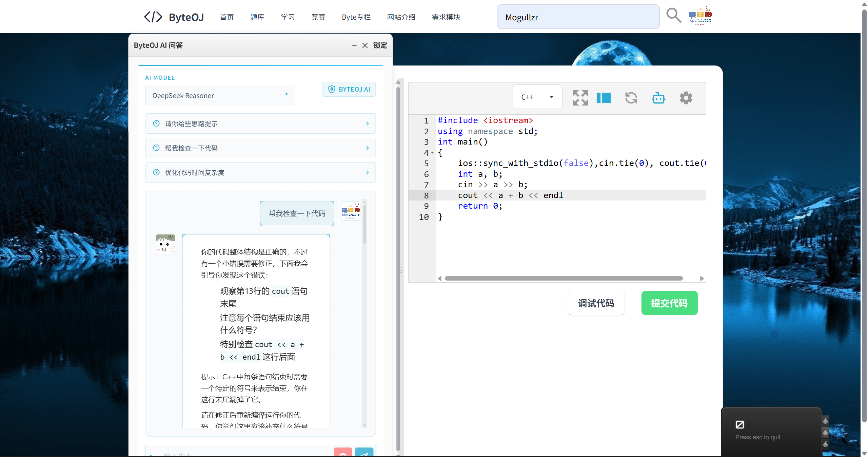Viewport: 868px width, 457px height.
Task: Open the AI robot assistant icon
Action: 658,98
